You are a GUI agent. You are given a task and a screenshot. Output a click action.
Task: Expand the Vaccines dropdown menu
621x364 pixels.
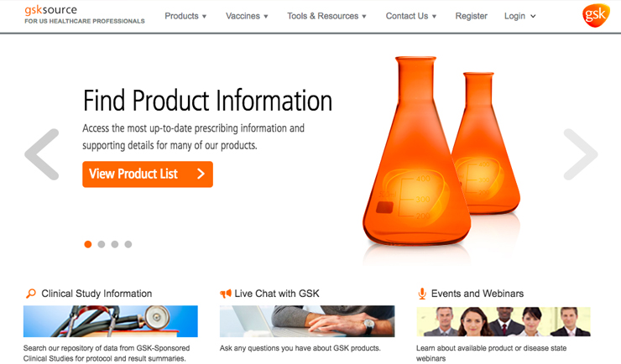click(x=247, y=16)
